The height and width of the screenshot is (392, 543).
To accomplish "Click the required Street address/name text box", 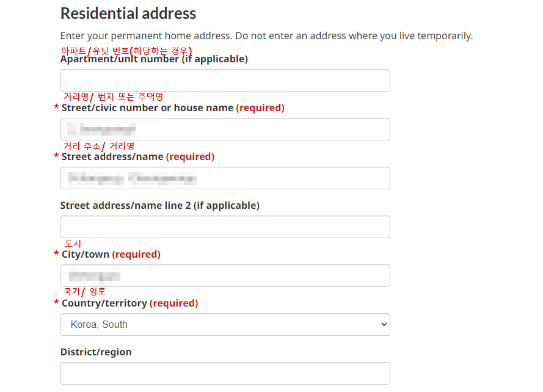I will 225,178.
